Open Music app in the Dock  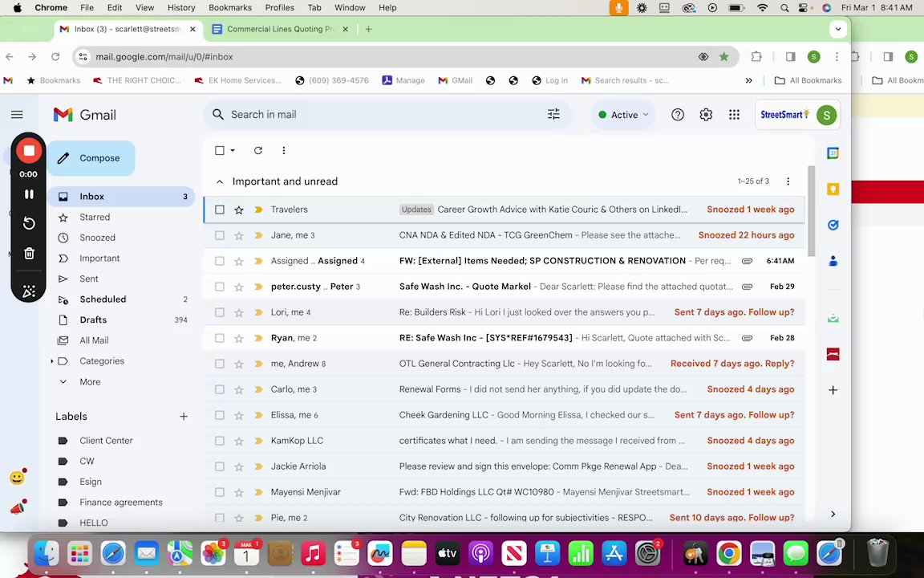tap(314, 554)
